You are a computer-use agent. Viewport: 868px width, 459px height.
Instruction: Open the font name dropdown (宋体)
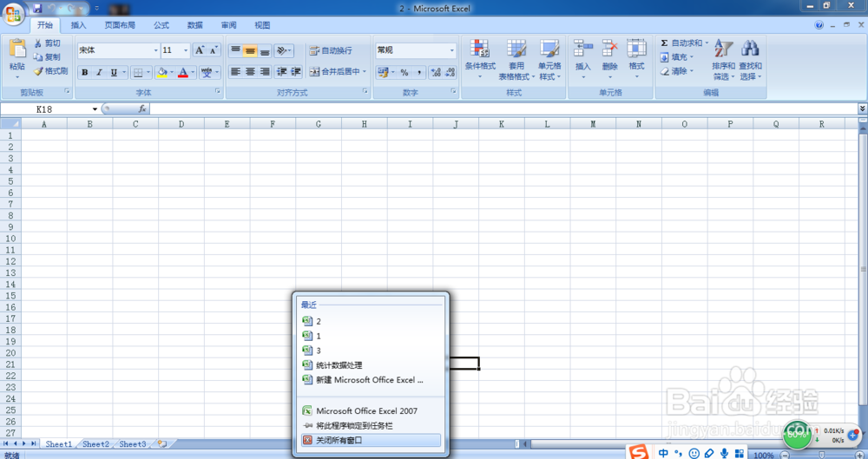[155, 50]
